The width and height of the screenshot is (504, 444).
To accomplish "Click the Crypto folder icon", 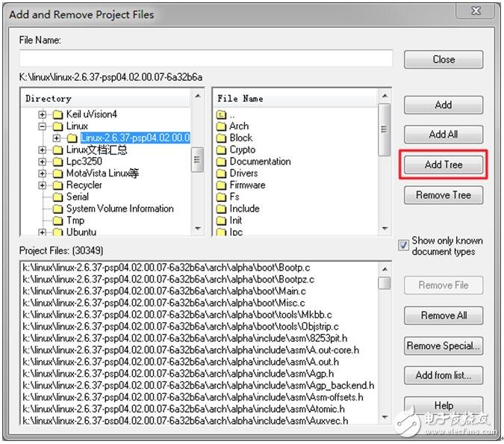I will pyautogui.click(x=221, y=149).
